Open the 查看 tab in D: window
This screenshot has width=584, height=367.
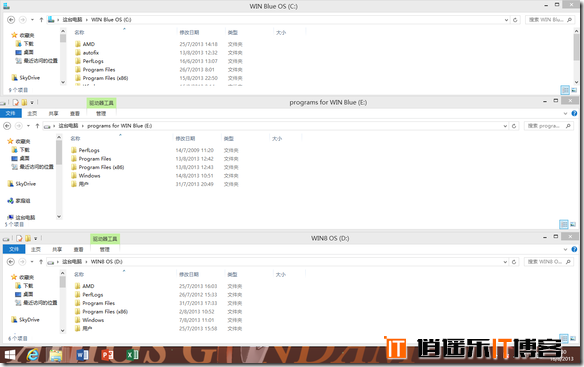click(x=78, y=249)
